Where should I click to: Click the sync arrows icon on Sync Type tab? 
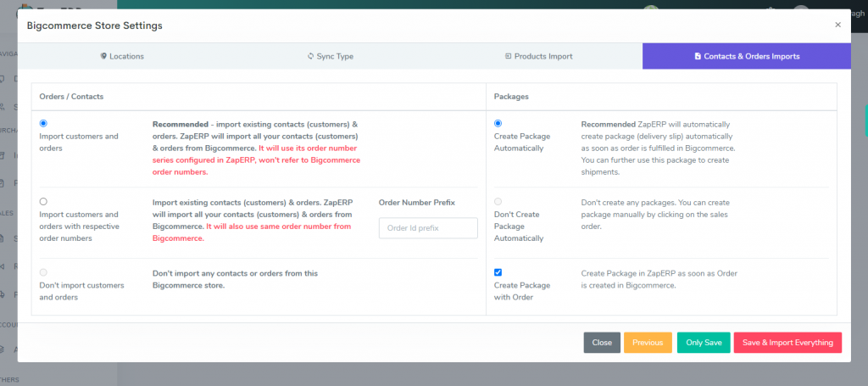coord(310,57)
